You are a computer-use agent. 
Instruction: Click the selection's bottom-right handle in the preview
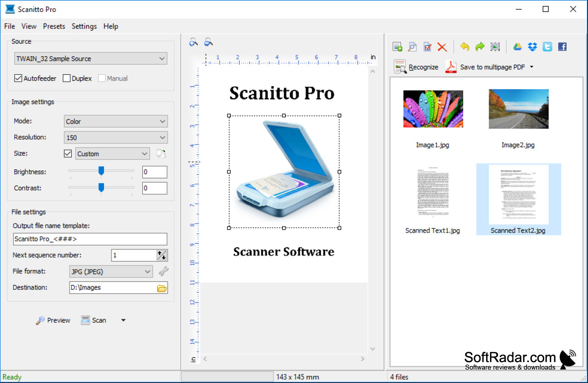click(339, 228)
